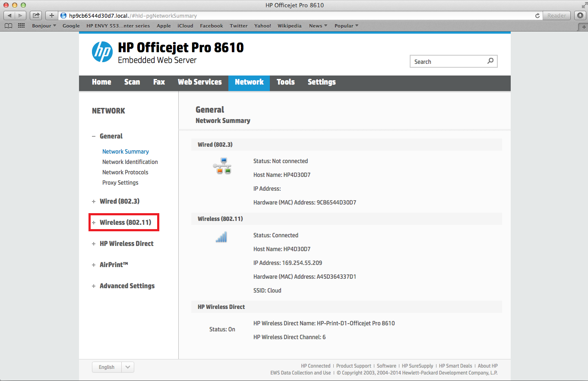This screenshot has height=381, width=588.
Task: Reload the page with the refresh icon
Action: click(x=537, y=16)
